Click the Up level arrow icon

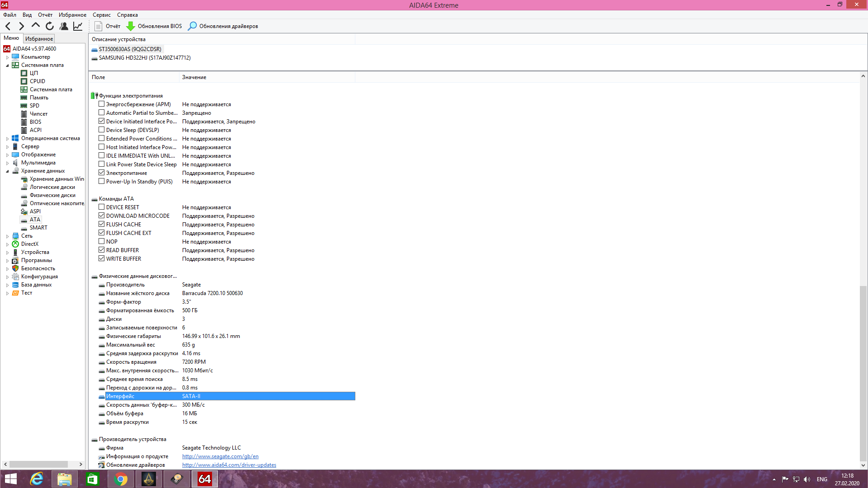click(36, 26)
